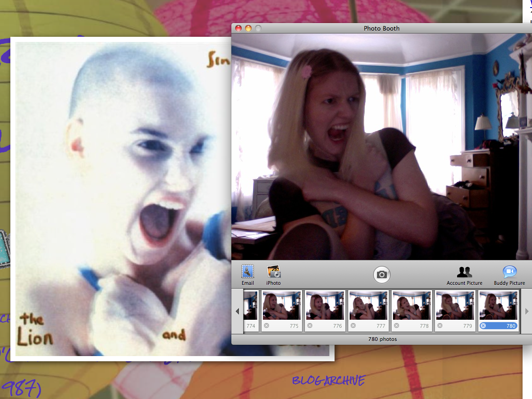Delete photo 778 using its x icon
This screenshot has width=532, height=399.
(397, 325)
